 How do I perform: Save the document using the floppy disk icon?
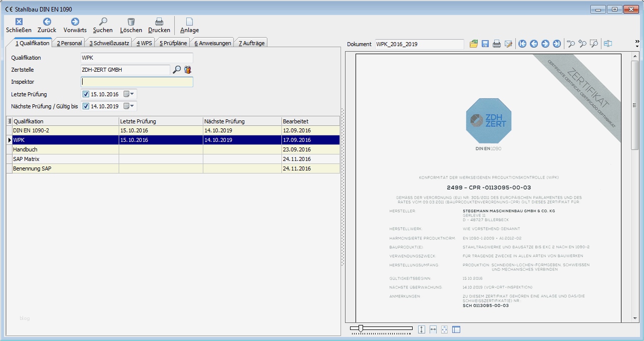click(x=485, y=44)
